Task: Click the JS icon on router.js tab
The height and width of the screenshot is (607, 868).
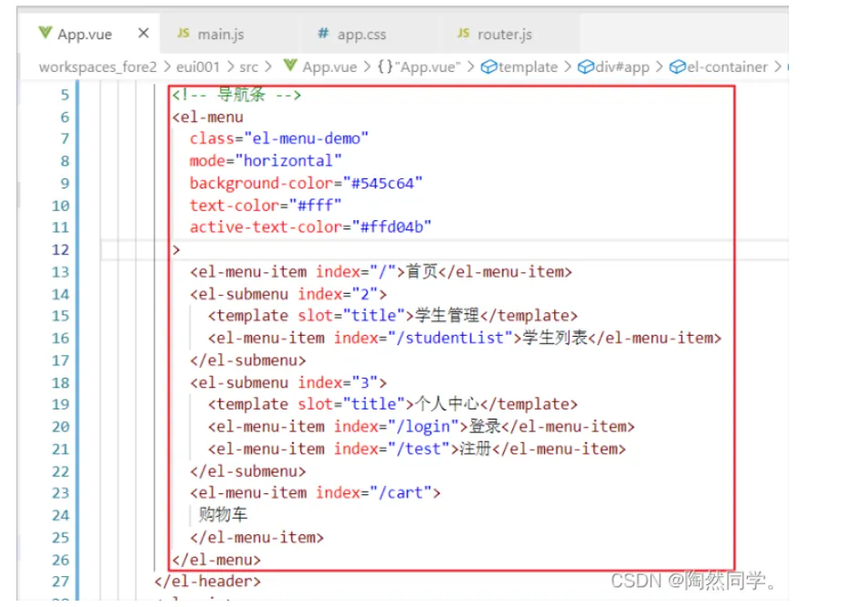Action: click(x=463, y=34)
